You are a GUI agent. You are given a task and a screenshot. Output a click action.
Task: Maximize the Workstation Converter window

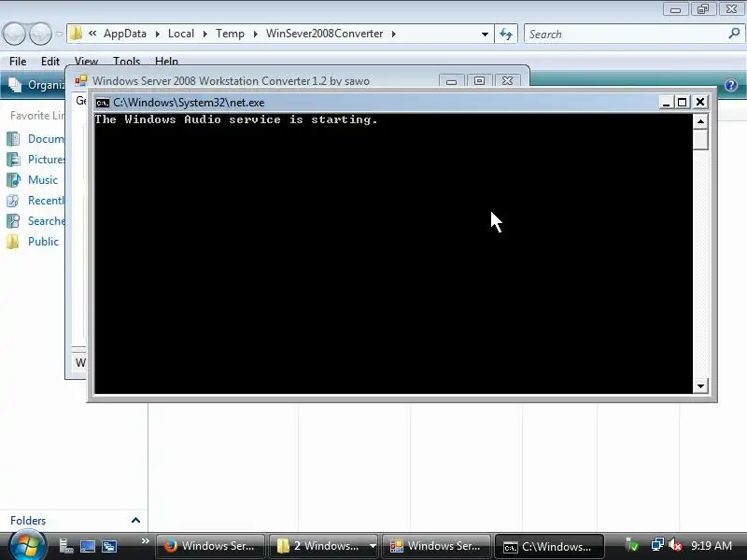tap(479, 81)
